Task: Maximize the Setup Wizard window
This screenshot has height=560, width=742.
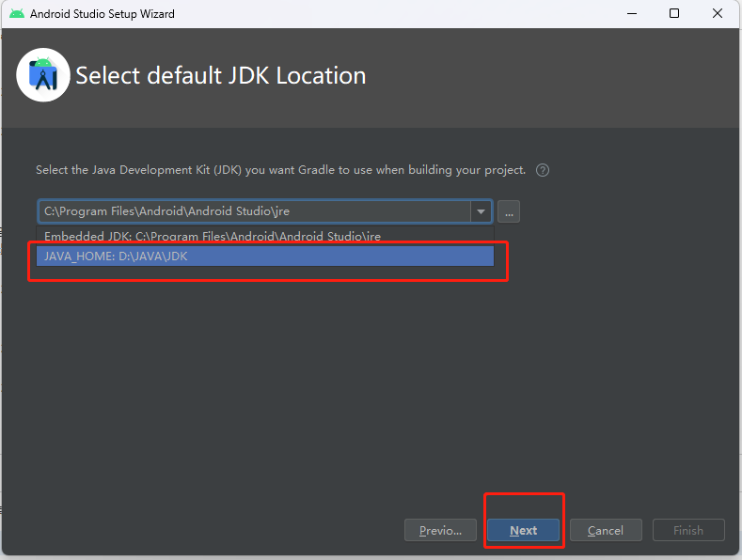Action: (674, 14)
